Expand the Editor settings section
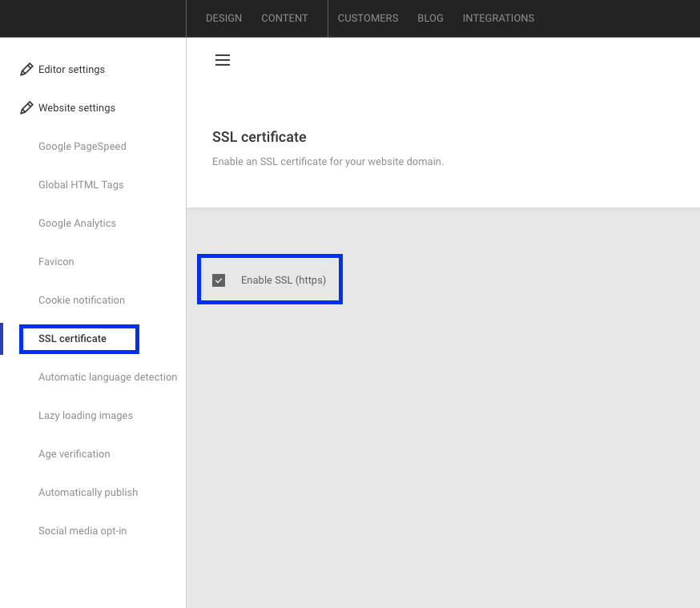The image size is (700, 608). tap(71, 69)
